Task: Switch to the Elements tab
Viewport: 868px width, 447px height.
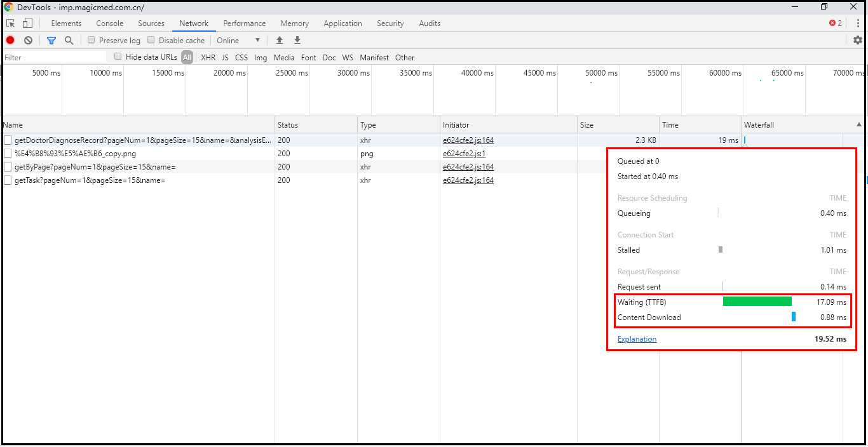Action: pyautogui.click(x=66, y=23)
